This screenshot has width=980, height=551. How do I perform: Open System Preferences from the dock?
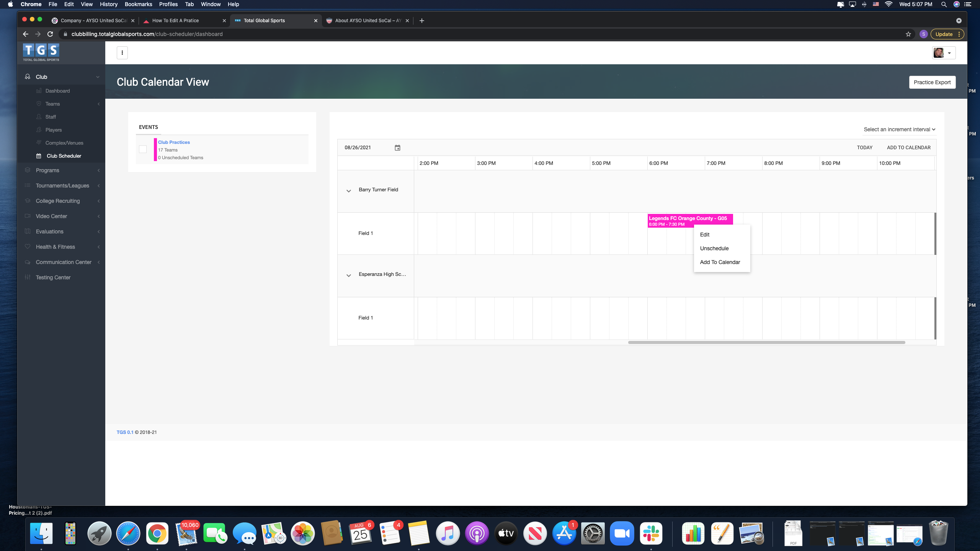pyautogui.click(x=593, y=533)
